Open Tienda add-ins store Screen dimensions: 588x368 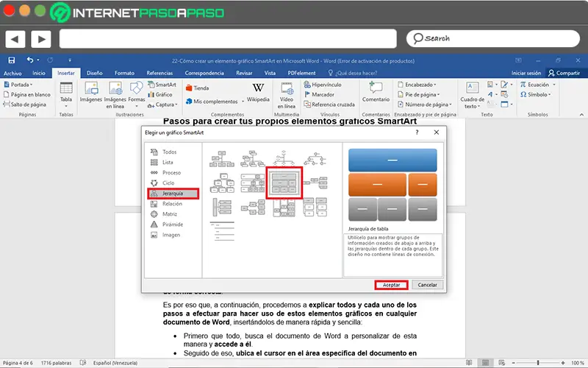[198, 88]
